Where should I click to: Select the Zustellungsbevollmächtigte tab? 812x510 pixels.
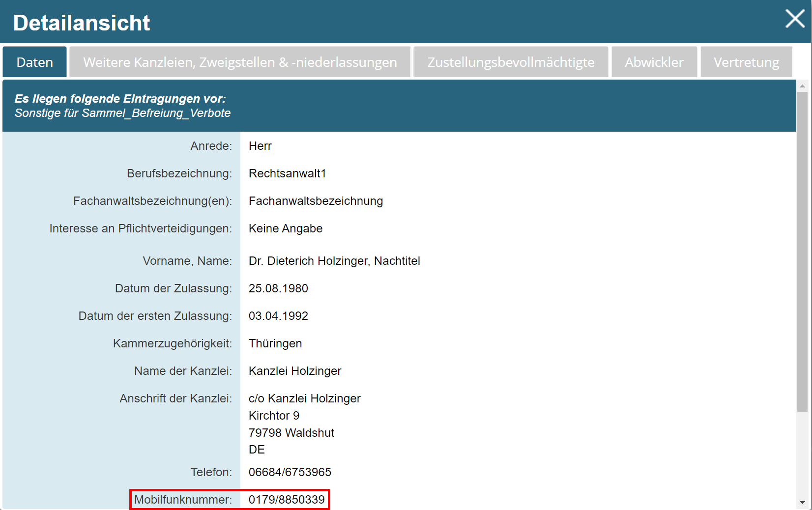(x=511, y=62)
